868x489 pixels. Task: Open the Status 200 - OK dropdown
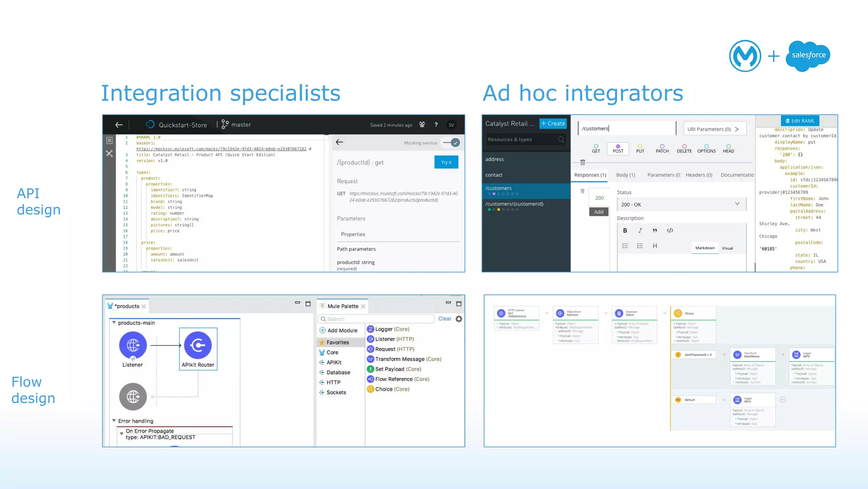click(681, 204)
